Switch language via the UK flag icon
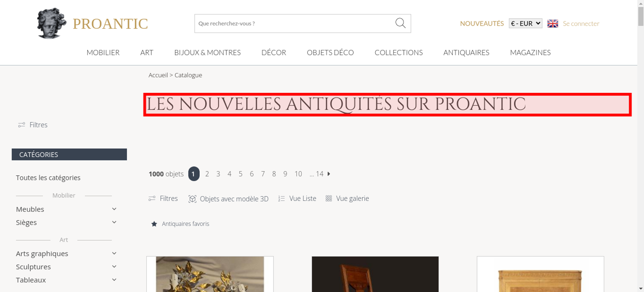The height and width of the screenshot is (292, 644). pos(553,23)
